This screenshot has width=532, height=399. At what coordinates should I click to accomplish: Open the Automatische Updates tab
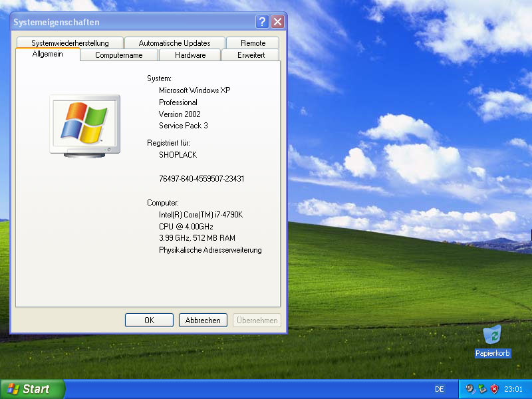pos(174,43)
